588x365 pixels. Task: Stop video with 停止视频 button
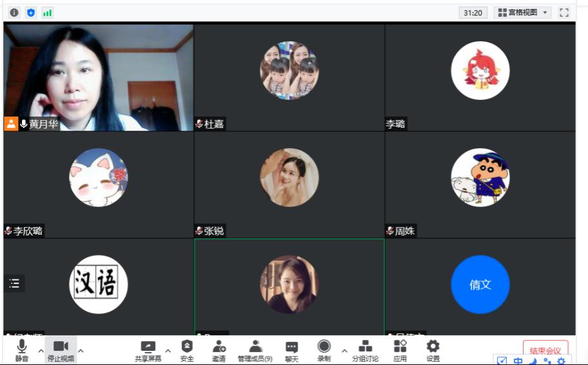click(x=61, y=350)
